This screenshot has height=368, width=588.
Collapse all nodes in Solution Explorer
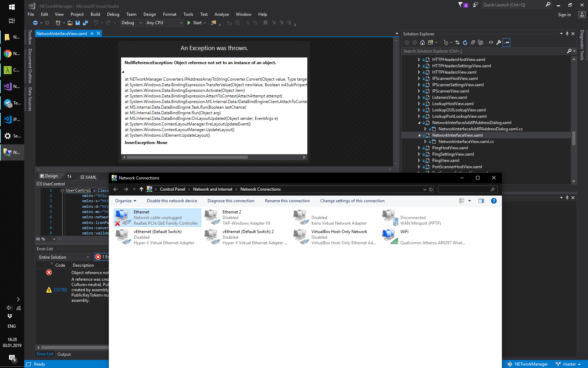[472, 42]
